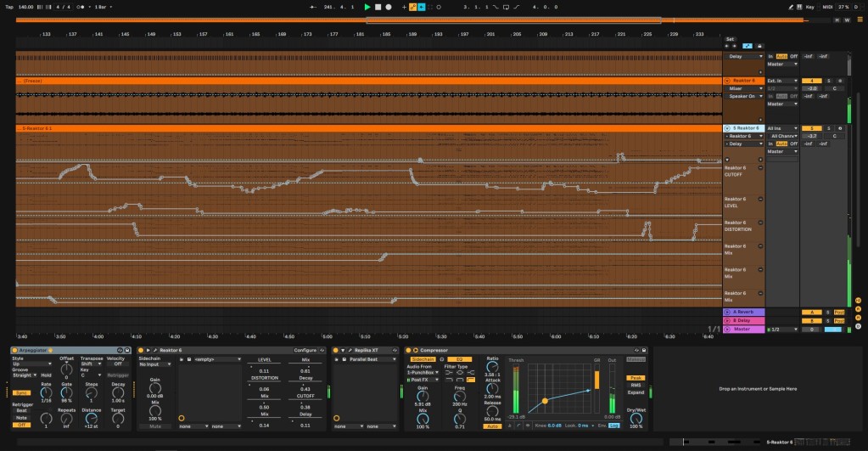Select the A Reverb return track
Screen dimensions: 868x451
[742, 312]
